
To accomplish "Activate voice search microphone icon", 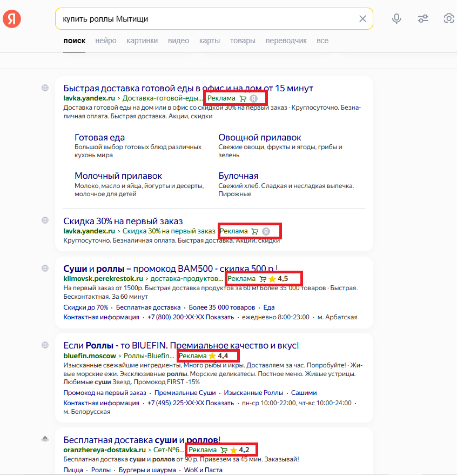I will tap(396, 19).
